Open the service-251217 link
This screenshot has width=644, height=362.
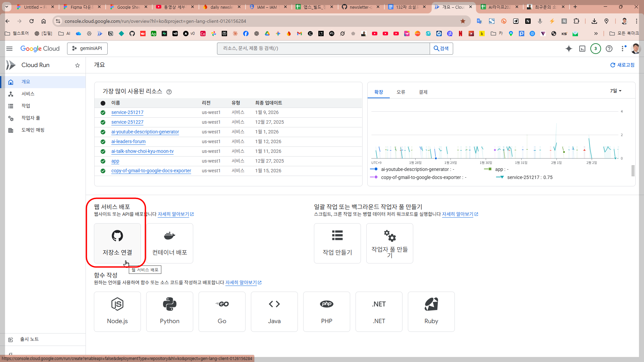127,112
